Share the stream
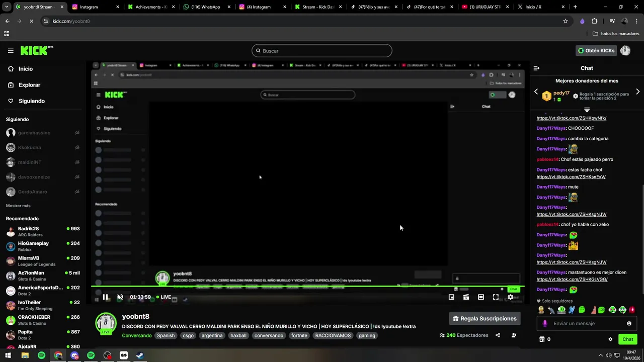644x362 pixels. [498, 335]
